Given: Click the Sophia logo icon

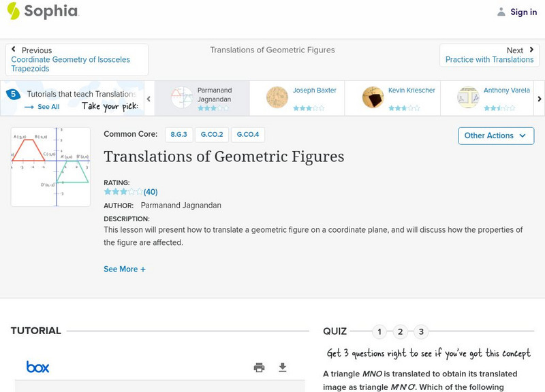Looking at the screenshot, I should [13, 11].
